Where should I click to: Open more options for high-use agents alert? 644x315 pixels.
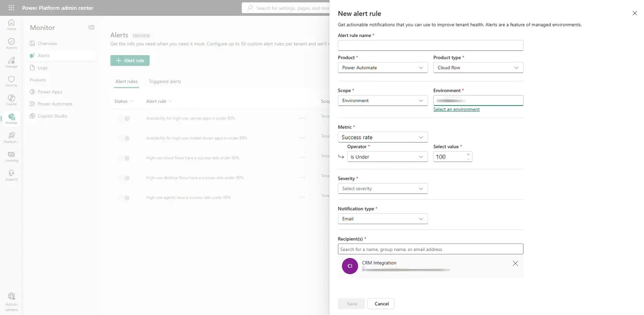[302, 197]
